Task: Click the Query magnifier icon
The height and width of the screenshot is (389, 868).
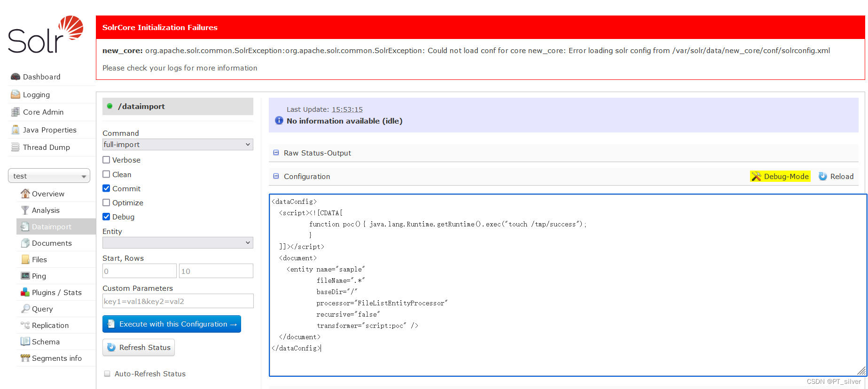Action: coord(25,309)
